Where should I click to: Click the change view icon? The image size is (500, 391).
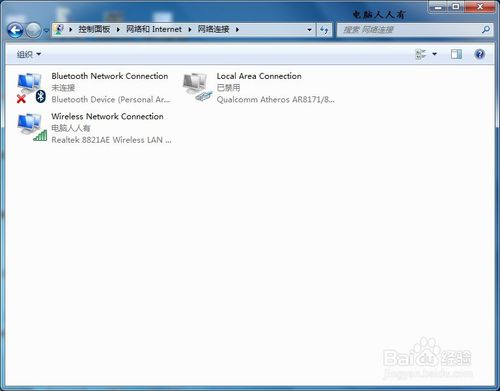tap(421, 54)
